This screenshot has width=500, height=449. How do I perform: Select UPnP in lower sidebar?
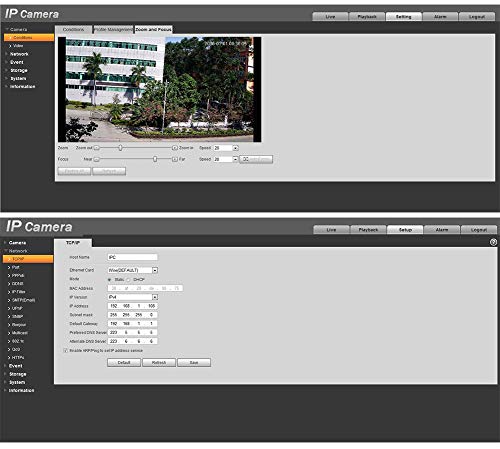(17, 308)
